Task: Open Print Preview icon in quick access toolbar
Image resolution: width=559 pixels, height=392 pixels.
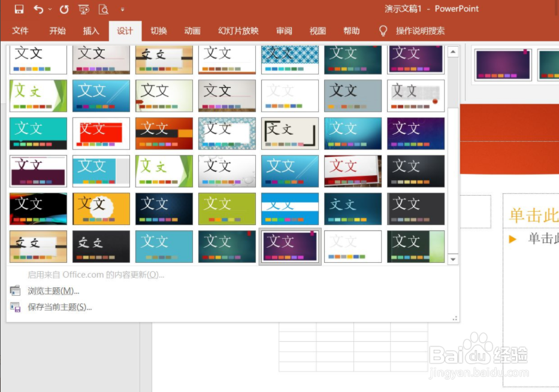Action: tap(104, 9)
